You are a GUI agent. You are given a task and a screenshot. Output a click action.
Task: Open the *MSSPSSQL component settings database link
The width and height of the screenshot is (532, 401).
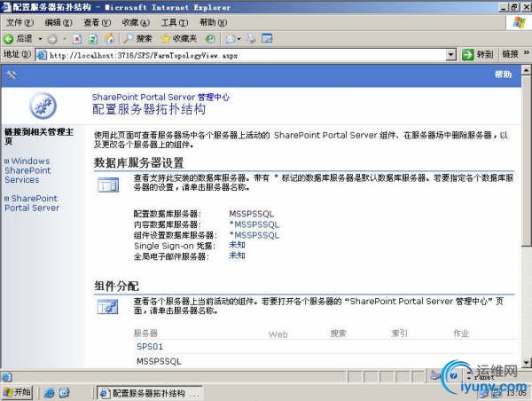(254, 235)
